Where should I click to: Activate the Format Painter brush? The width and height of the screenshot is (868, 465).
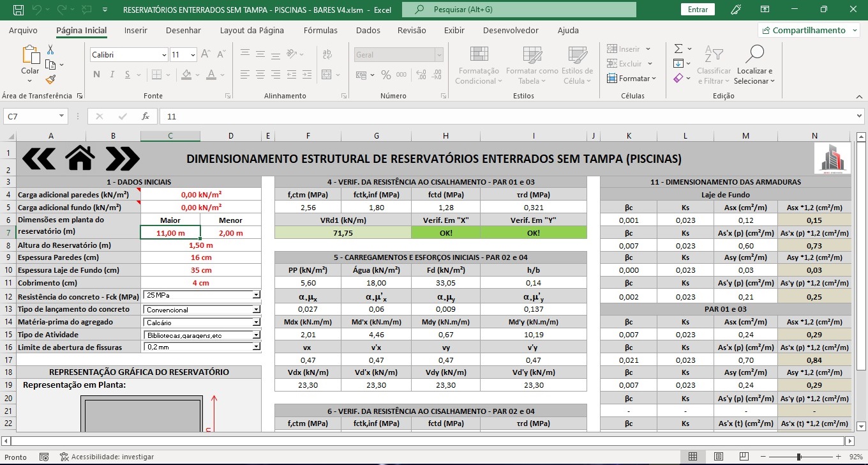(50, 79)
